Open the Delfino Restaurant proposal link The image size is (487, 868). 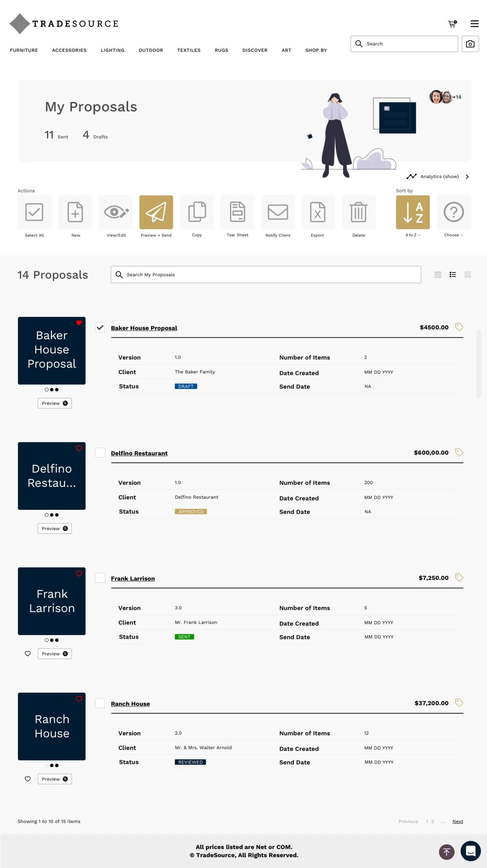(x=139, y=453)
